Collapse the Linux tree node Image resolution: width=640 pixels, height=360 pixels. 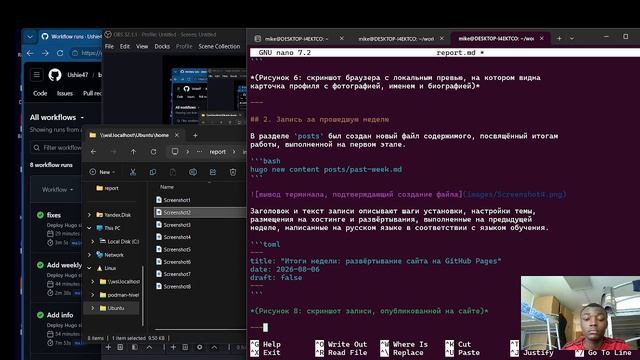tap(89, 268)
